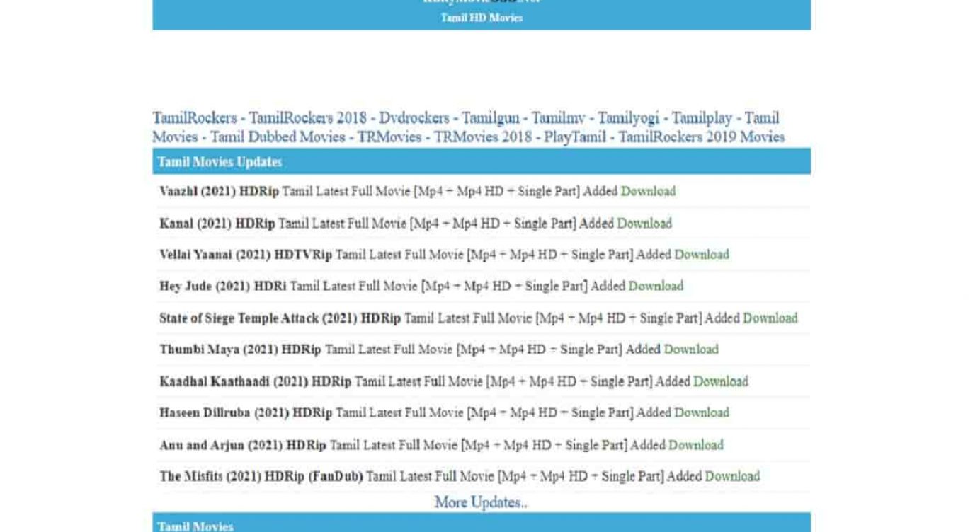Select the Tamil HD Movies header text

tap(482, 18)
